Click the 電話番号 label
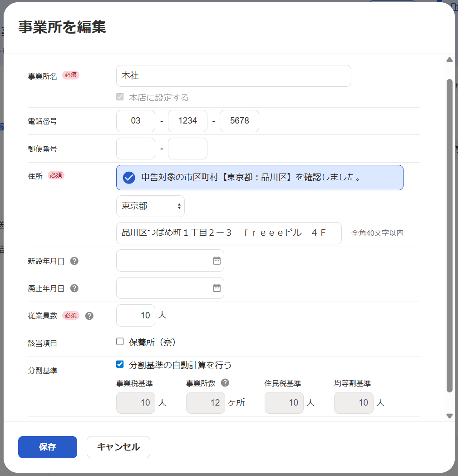 (43, 121)
